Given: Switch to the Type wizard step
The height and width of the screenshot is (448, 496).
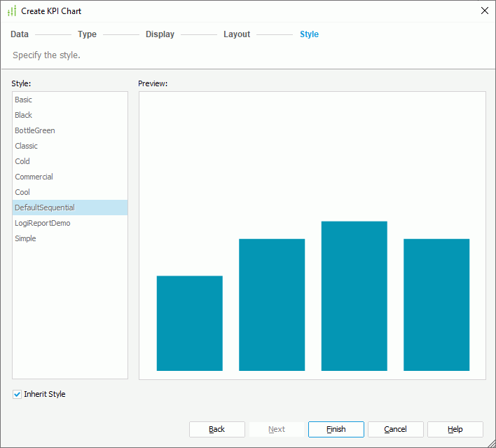Looking at the screenshot, I should point(87,34).
